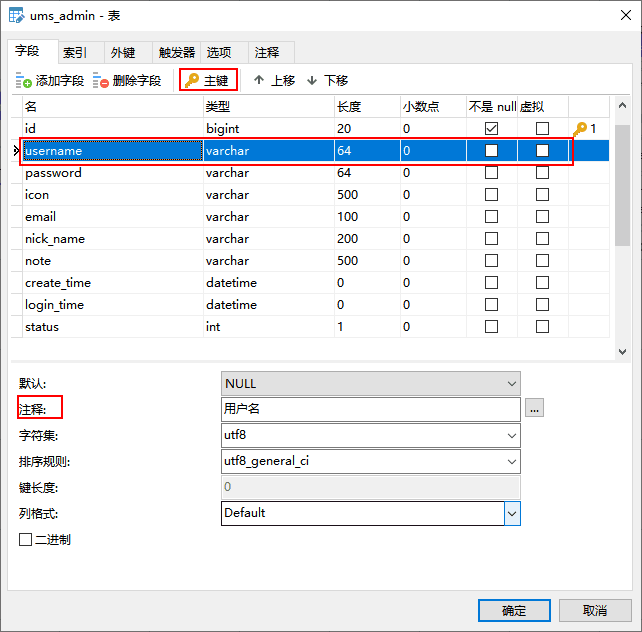Click the varchar type cell for username
This screenshot has height=632, width=642.
pos(269,151)
